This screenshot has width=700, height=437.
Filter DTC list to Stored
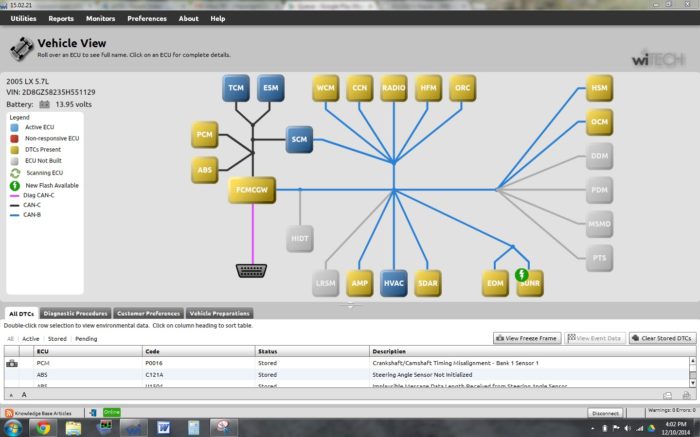click(57, 338)
